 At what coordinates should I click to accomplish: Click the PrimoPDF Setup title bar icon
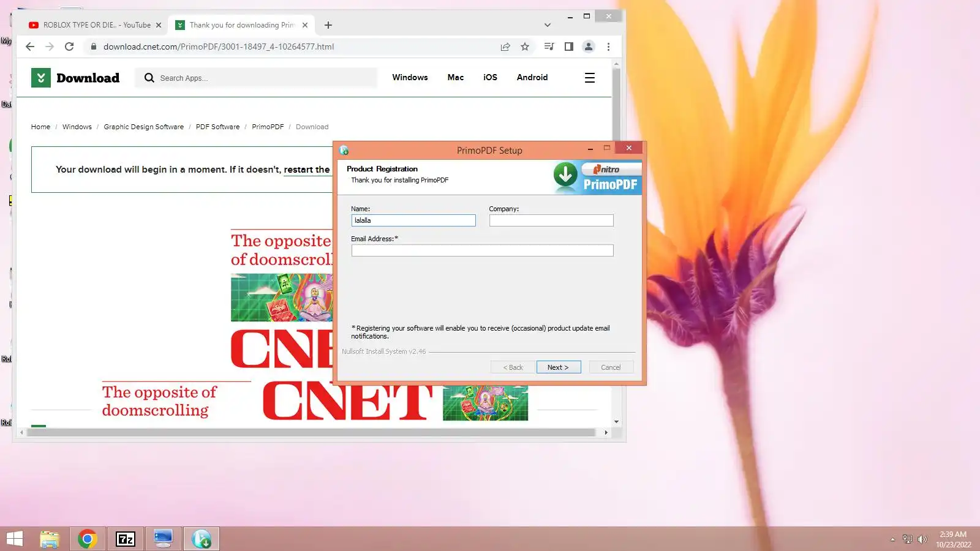point(344,150)
